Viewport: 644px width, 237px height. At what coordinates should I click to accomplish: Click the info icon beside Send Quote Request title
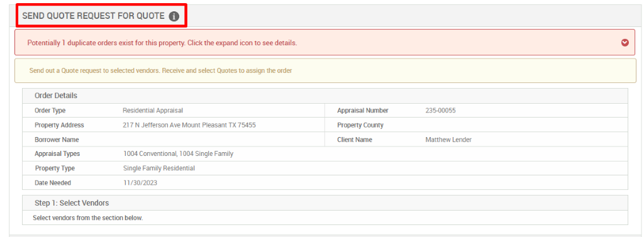click(x=174, y=16)
